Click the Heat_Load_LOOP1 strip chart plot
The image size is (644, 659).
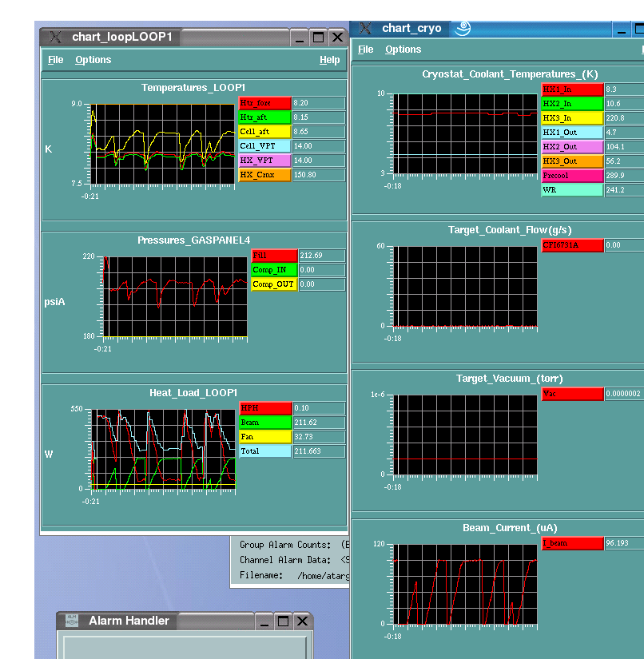coord(164,449)
